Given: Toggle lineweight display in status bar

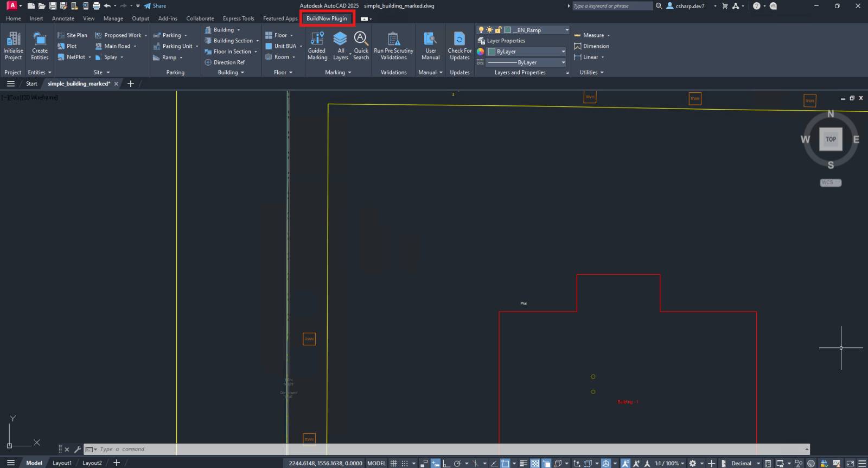Looking at the screenshot, I should coord(524,463).
